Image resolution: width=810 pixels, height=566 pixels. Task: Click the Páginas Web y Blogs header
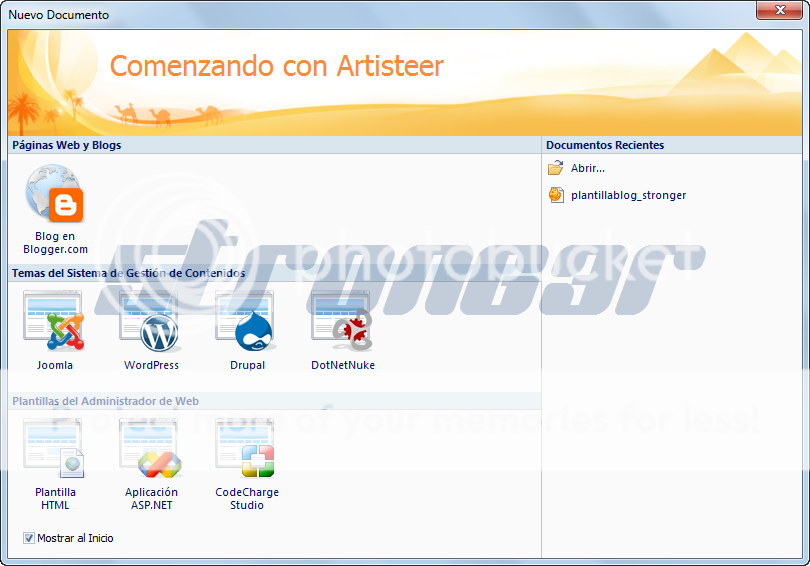[x=67, y=145]
